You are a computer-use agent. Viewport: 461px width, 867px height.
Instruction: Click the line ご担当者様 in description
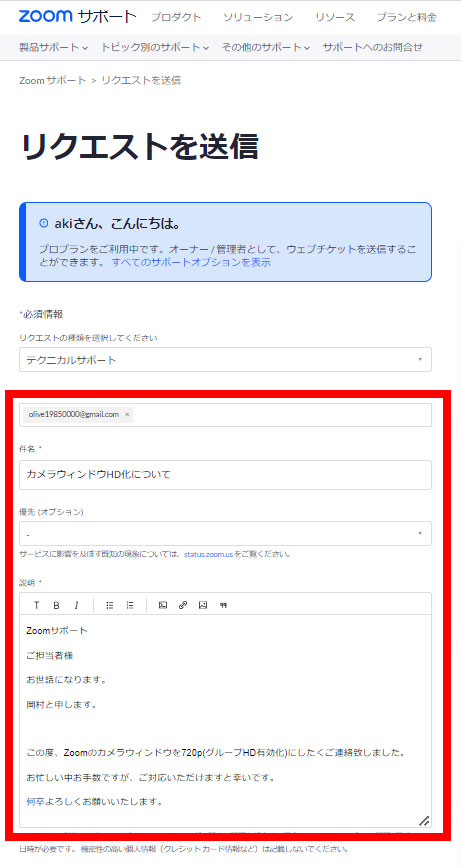coord(50,655)
